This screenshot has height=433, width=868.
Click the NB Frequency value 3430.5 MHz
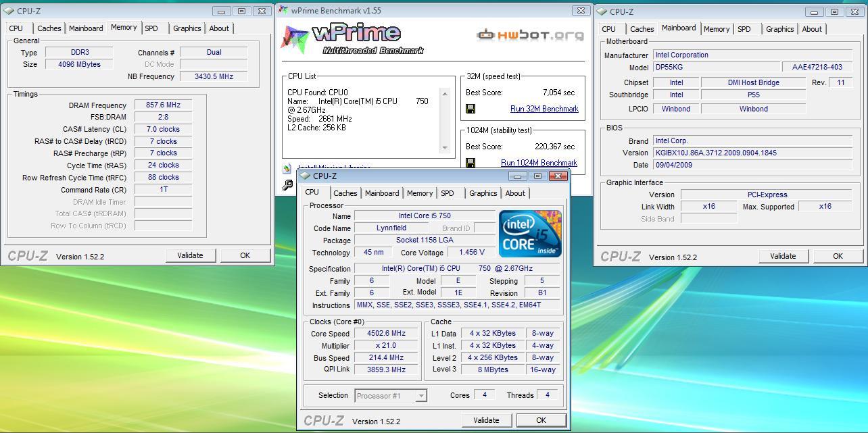[214, 77]
